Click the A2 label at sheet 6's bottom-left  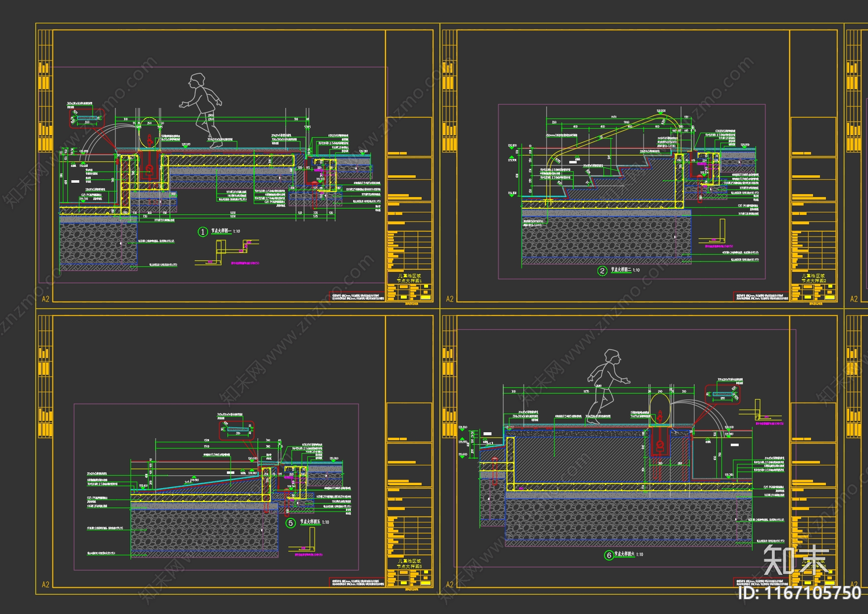pyautogui.click(x=450, y=584)
